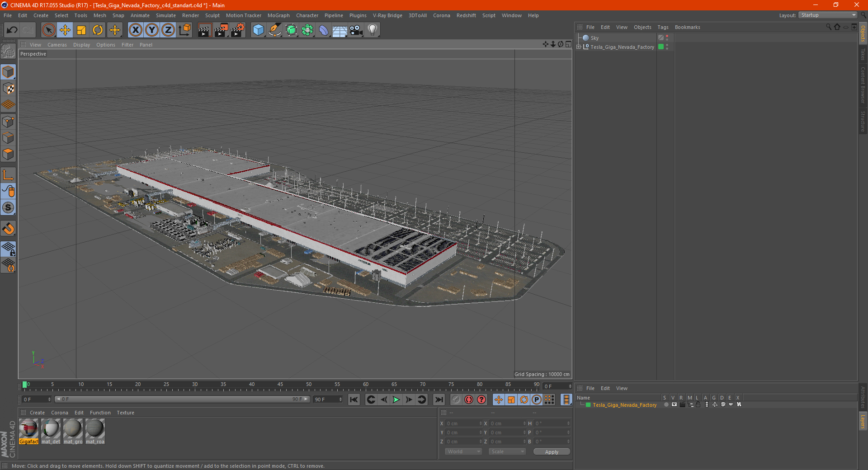The image size is (868, 470).
Task: Open the Render menu
Action: [190, 15]
